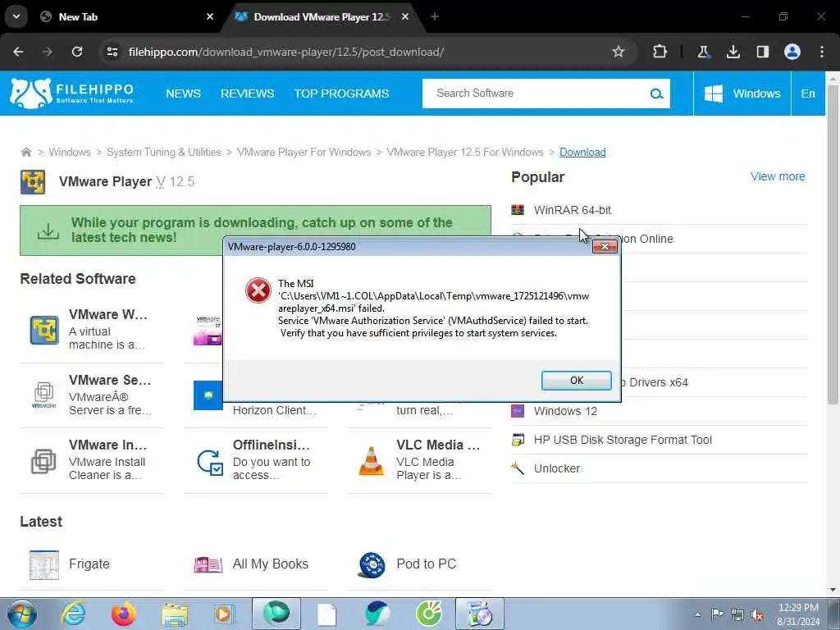Open the Chrome extensions puzzle icon
This screenshot has height=630, width=840.
coord(660,52)
